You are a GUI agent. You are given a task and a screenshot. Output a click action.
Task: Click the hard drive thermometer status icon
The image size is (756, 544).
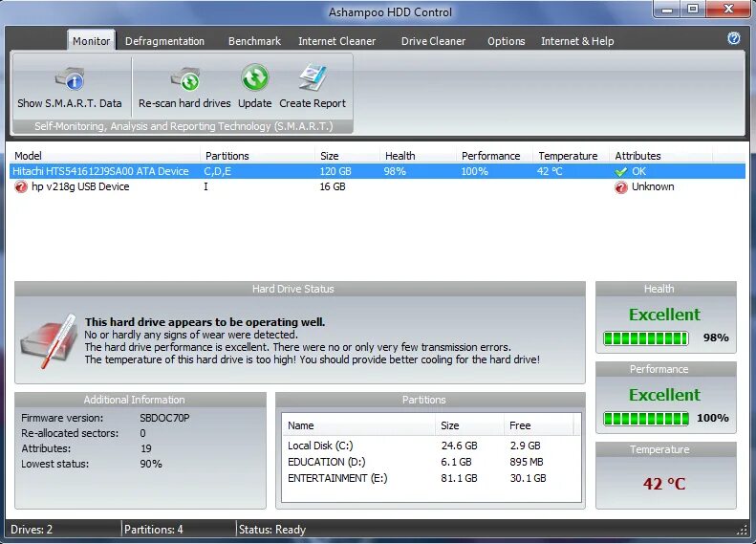tap(49, 340)
